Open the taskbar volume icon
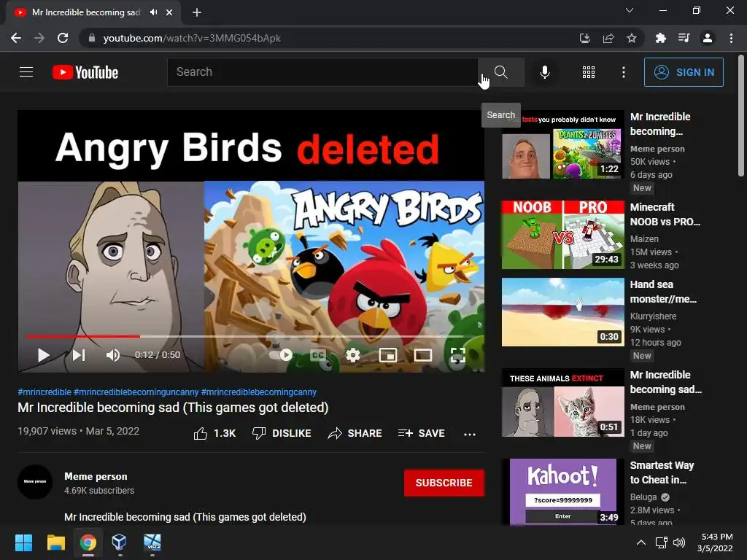 679,542
